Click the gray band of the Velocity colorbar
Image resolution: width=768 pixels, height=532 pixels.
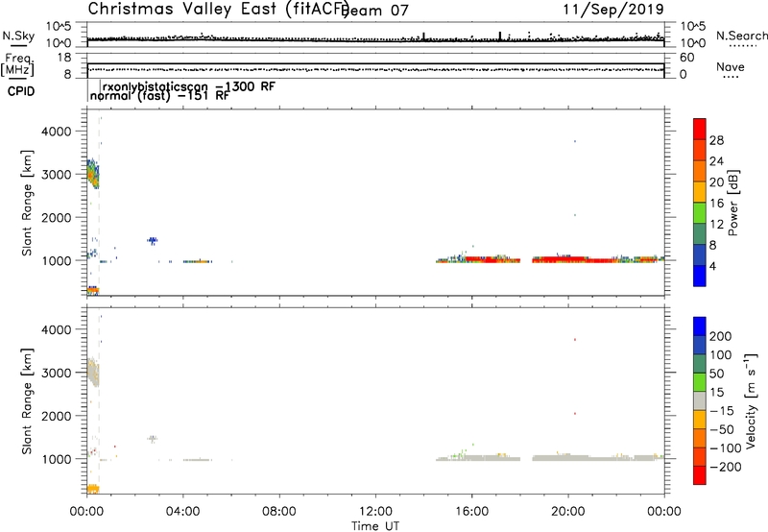coord(700,400)
